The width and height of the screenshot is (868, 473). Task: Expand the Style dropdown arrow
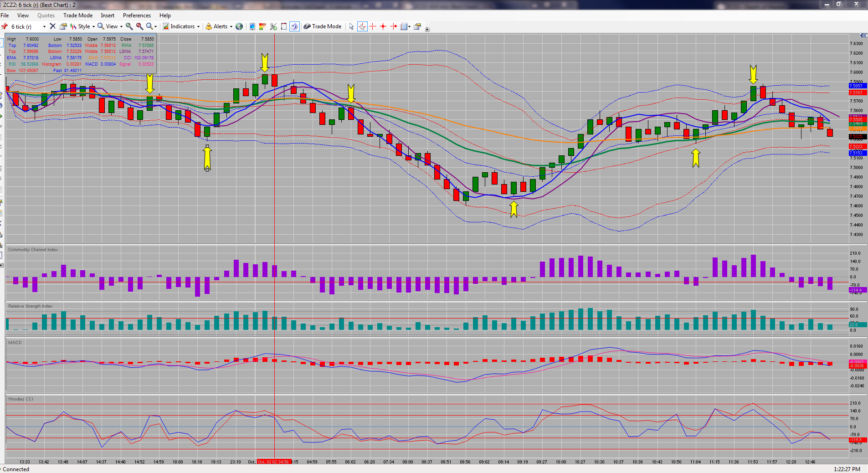(x=93, y=27)
